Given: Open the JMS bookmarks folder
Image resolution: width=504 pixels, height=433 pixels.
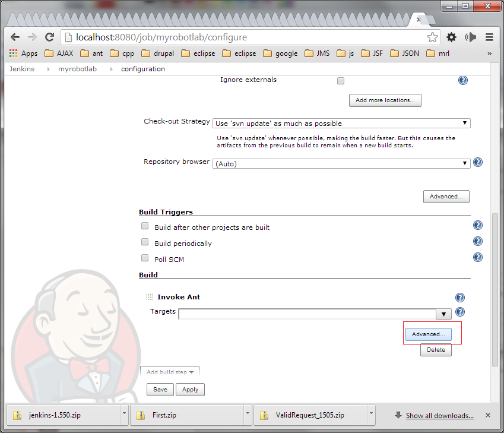Looking at the screenshot, I should coord(317,53).
